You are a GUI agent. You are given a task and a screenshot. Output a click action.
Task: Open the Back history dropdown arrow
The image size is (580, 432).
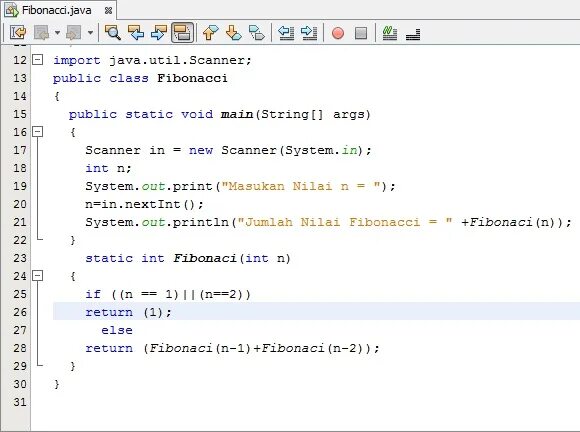point(57,33)
